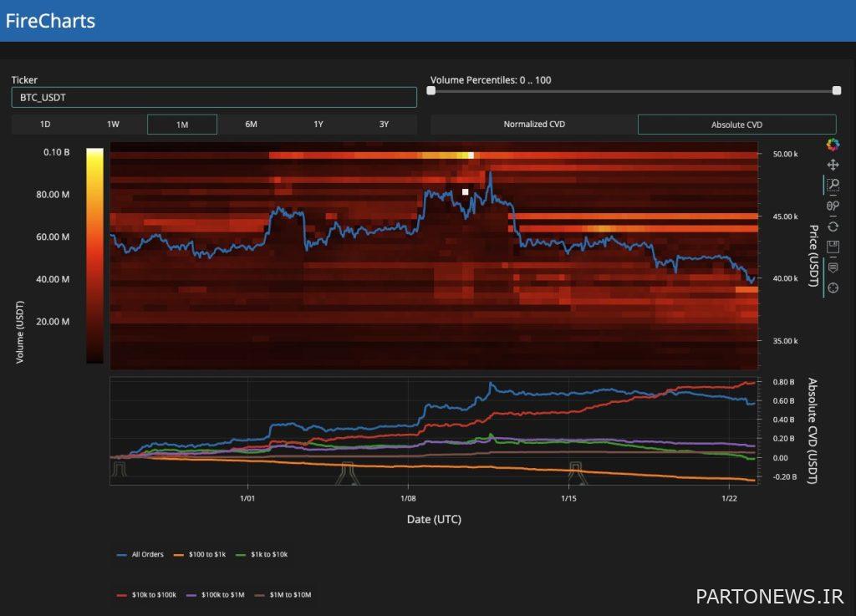Screen dimensions: 856x616
Task: Open the 6M timeframe view
Action: 251,124
